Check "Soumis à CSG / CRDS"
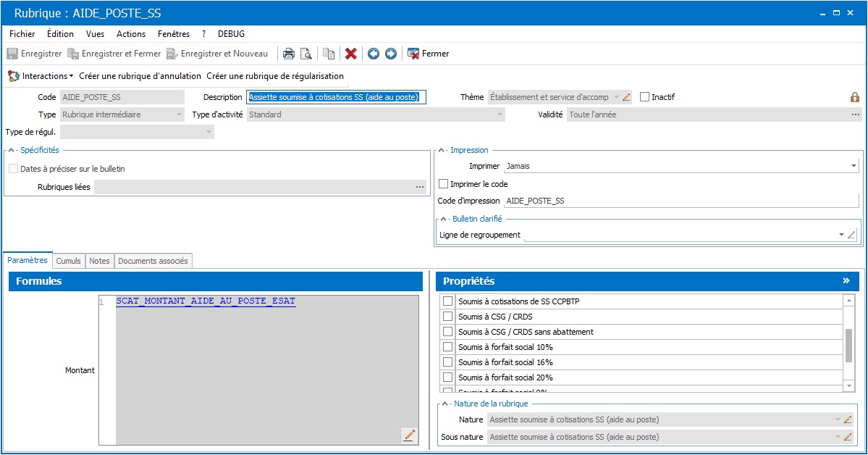868x455 pixels. coord(448,317)
